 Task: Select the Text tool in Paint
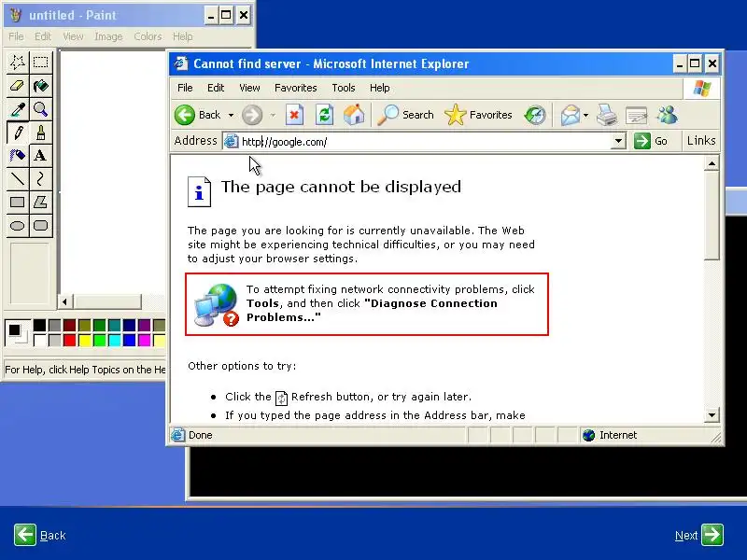point(40,155)
